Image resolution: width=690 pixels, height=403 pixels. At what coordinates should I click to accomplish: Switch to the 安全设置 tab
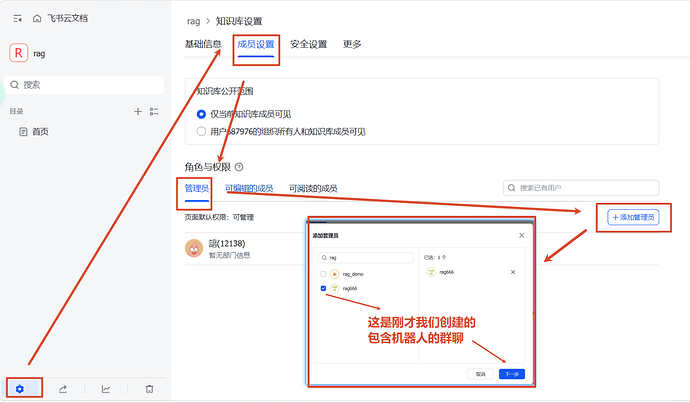(308, 44)
